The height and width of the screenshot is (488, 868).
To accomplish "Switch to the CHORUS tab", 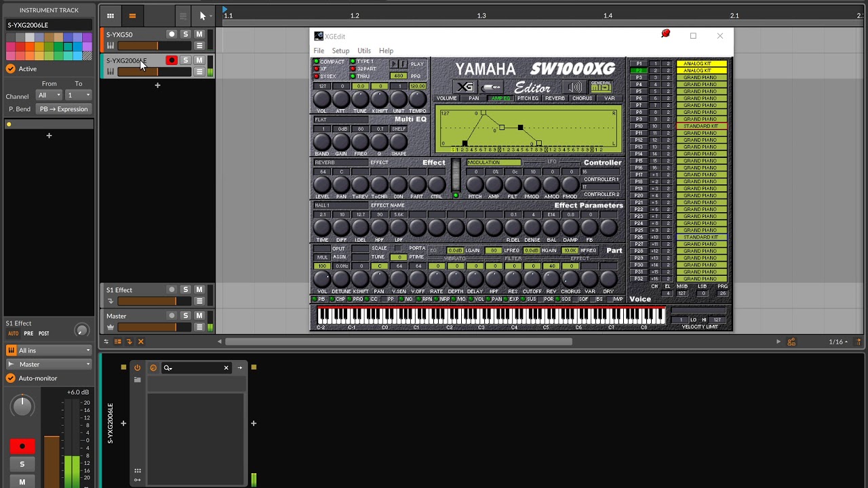I will pyautogui.click(x=582, y=99).
